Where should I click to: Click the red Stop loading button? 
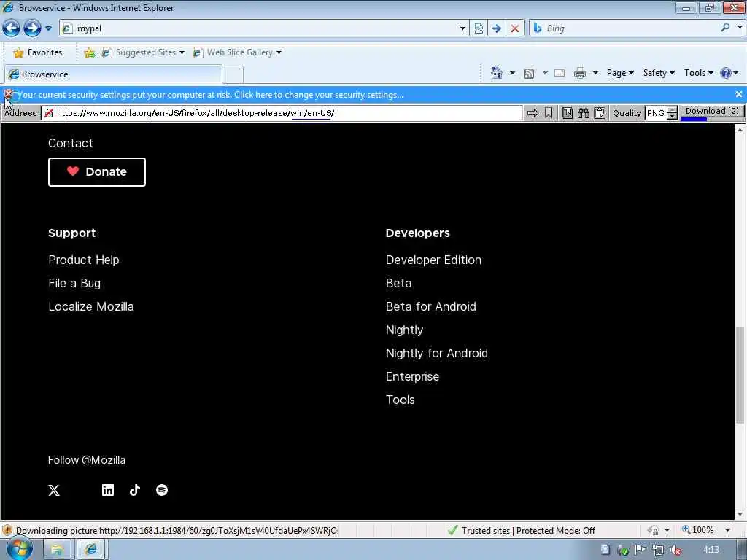pyautogui.click(x=514, y=28)
